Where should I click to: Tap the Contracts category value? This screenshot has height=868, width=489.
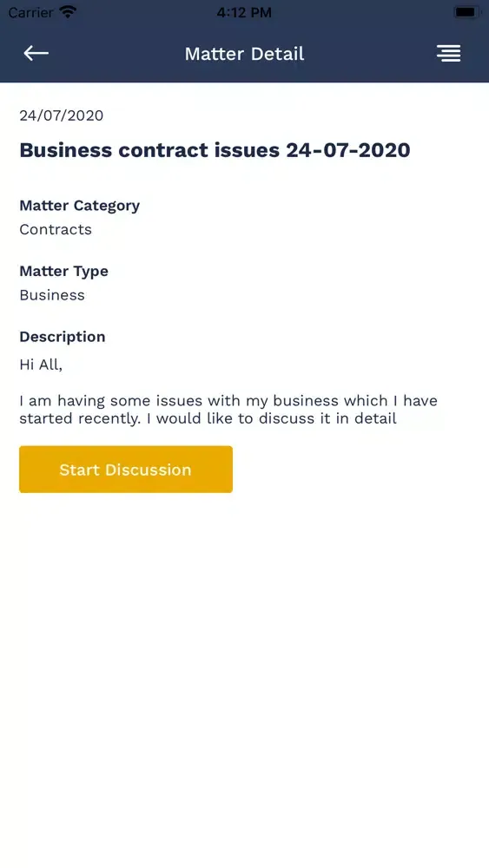pyautogui.click(x=56, y=229)
